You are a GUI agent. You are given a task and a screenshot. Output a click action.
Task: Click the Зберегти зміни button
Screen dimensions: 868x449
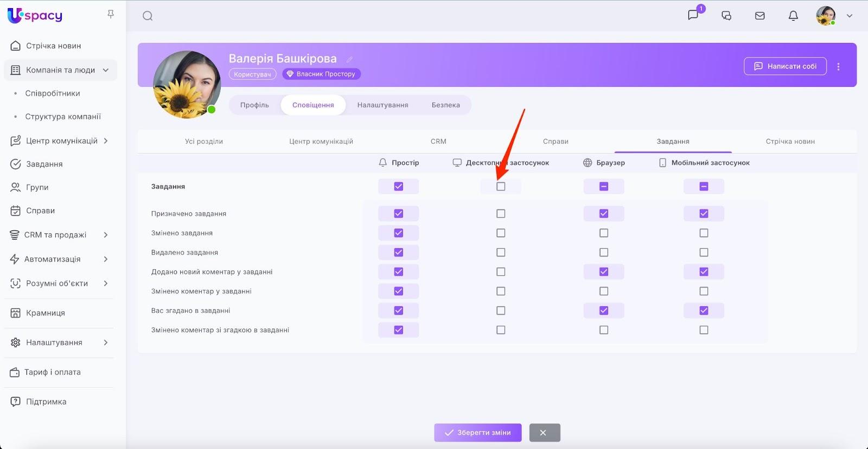477,433
